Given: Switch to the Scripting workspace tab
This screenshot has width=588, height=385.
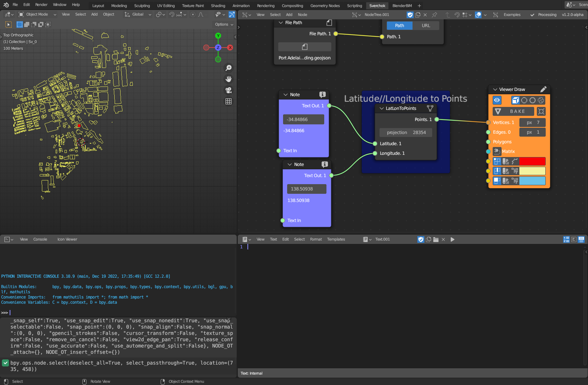Looking at the screenshot, I should click(354, 6).
